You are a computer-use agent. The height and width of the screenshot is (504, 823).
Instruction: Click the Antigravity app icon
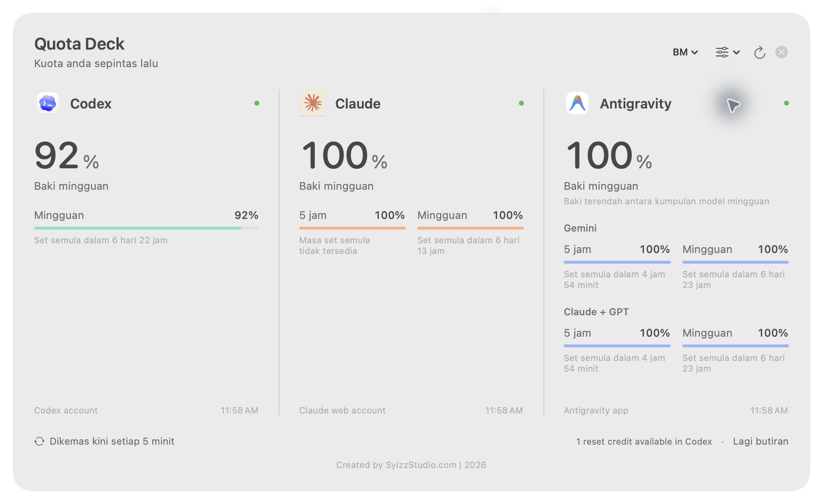tap(577, 103)
